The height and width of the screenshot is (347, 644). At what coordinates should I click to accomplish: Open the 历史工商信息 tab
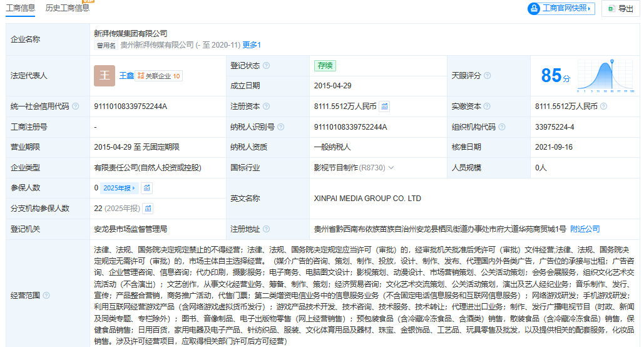coord(68,8)
